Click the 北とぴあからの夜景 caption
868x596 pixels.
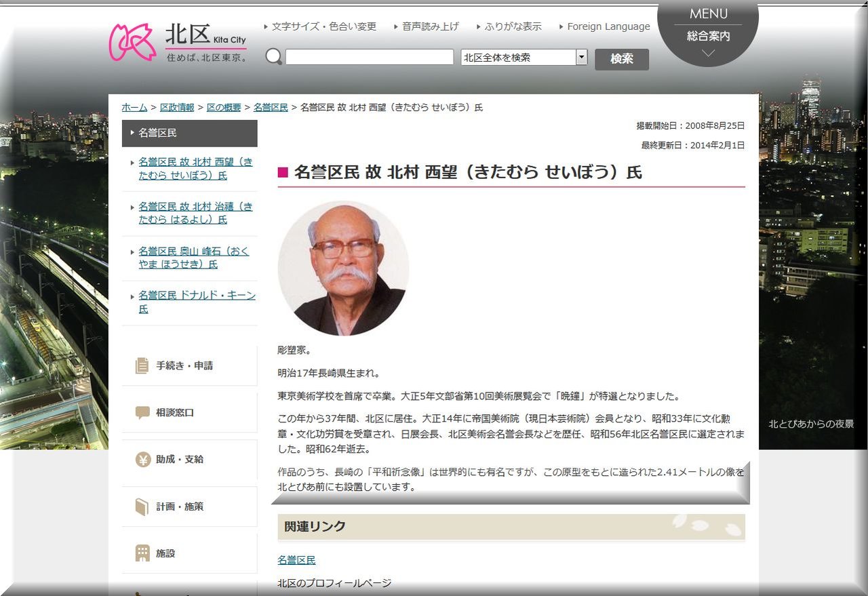pyautogui.click(x=811, y=424)
